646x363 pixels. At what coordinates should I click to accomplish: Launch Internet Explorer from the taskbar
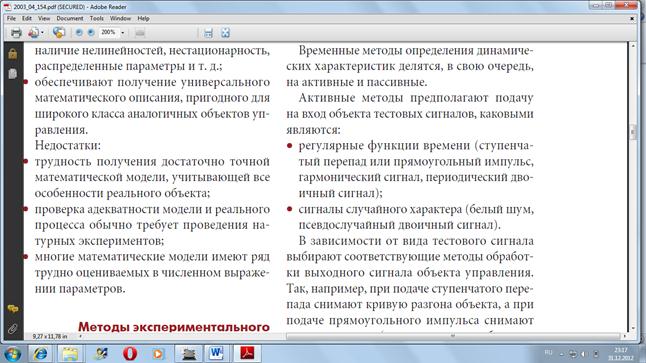point(40,354)
